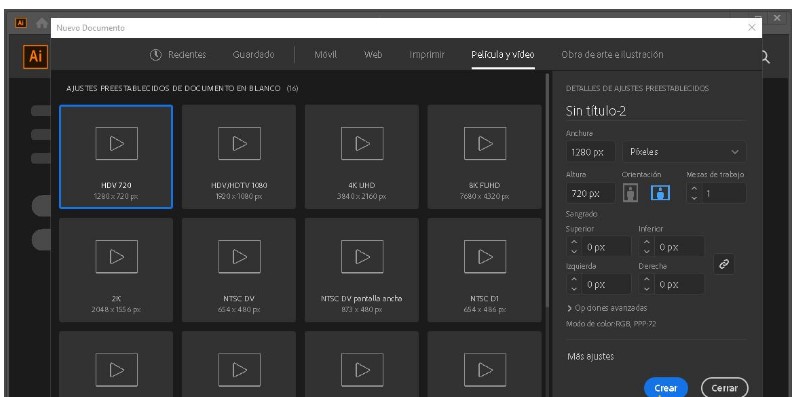Edit the document name Sin título-2
The image size is (794, 397).
coord(655,111)
